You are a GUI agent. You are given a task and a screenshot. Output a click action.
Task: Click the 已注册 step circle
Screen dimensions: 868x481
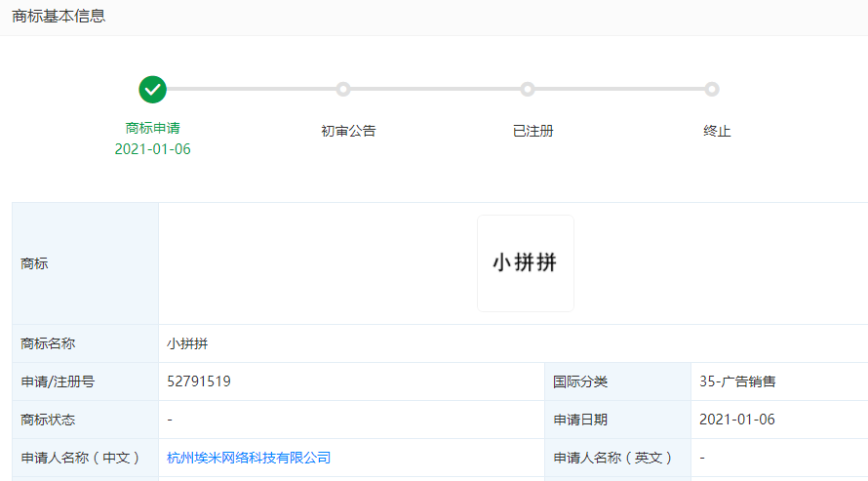528,90
